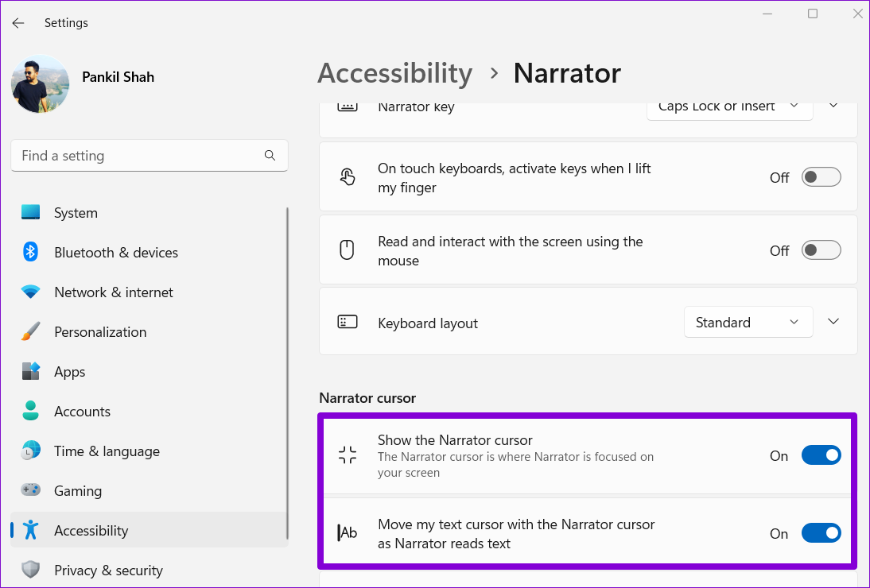Image resolution: width=870 pixels, height=588 pixels.
Task: Open Bluetooth & devices via its icon
Action: pos(30,252)
